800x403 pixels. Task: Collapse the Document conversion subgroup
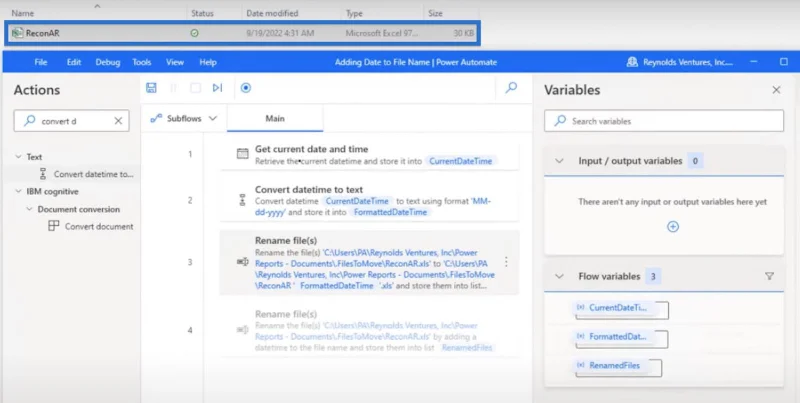point(30,209)
